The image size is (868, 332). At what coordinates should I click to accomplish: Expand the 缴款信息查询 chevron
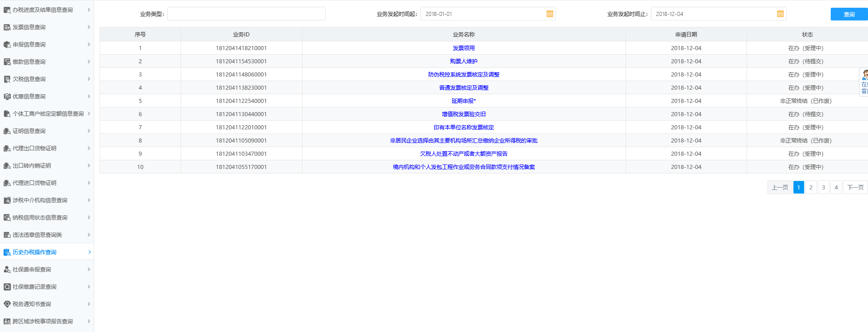click(x=89, y=61)
